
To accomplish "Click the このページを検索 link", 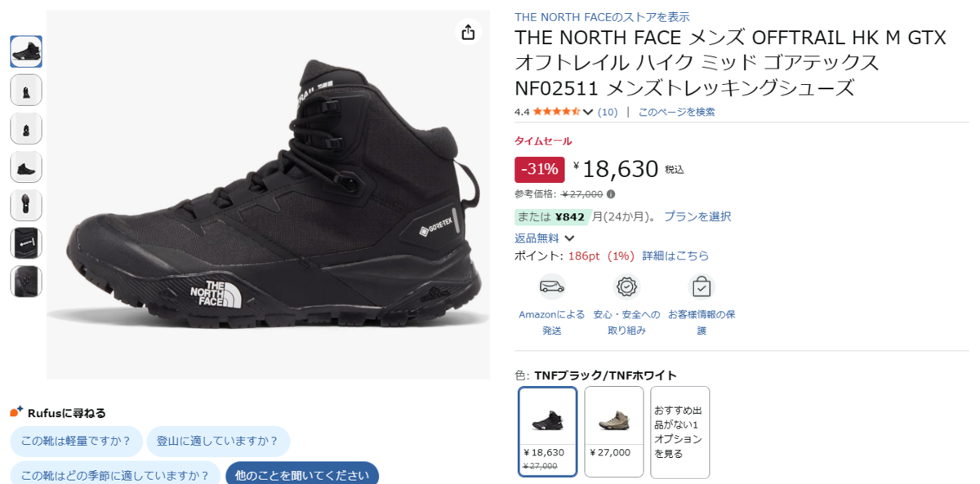I will click(676, 112).
